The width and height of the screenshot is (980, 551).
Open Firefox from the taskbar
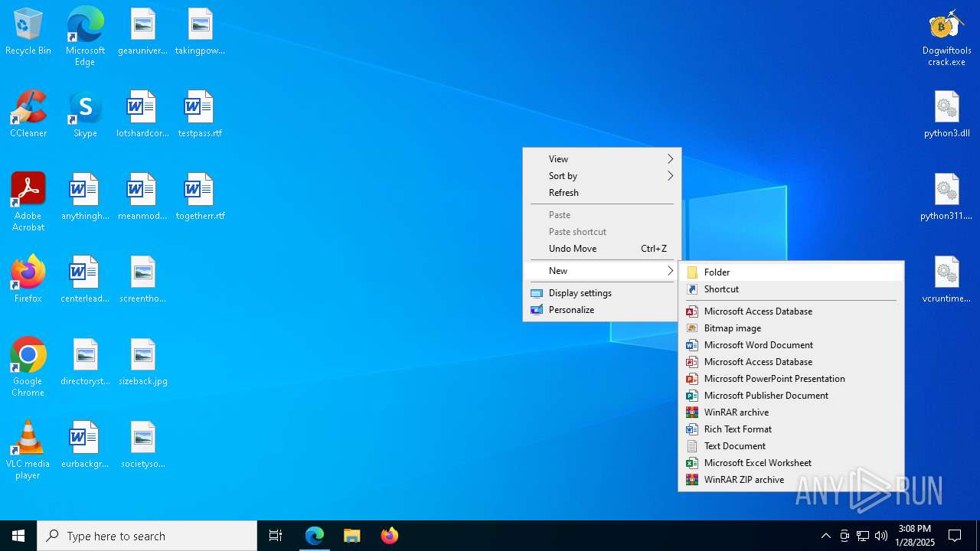click(x=389, y=536)
